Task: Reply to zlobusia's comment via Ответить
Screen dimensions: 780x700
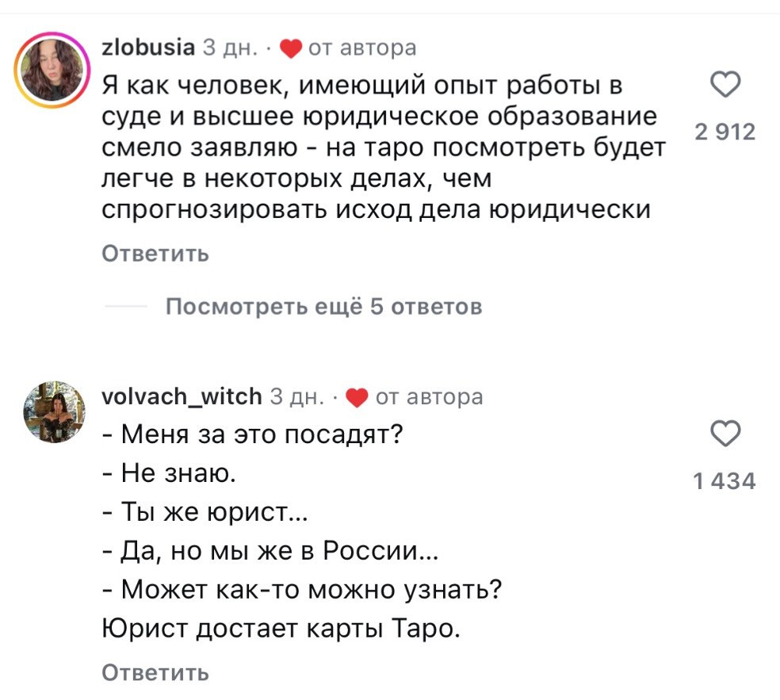Action: pos(155,254)
